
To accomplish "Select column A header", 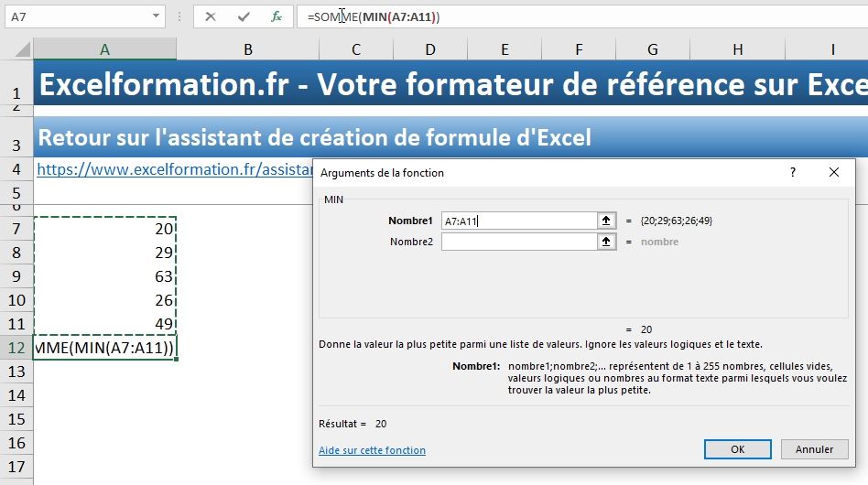I will (104, 49).
